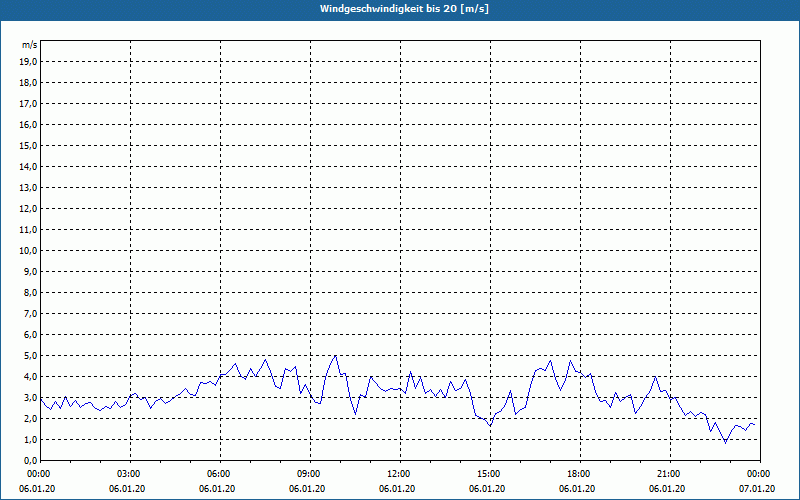
Task: Select the 9,0 y-axis label
Action: pos(31,271)
